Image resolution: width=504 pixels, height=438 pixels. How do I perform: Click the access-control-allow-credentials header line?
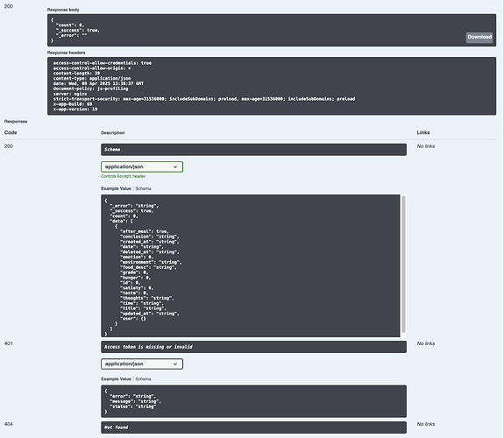tap(103, 63)
